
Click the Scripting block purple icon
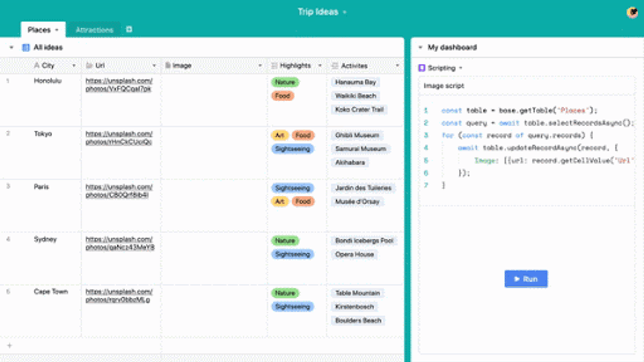click(x=422, y=68)
